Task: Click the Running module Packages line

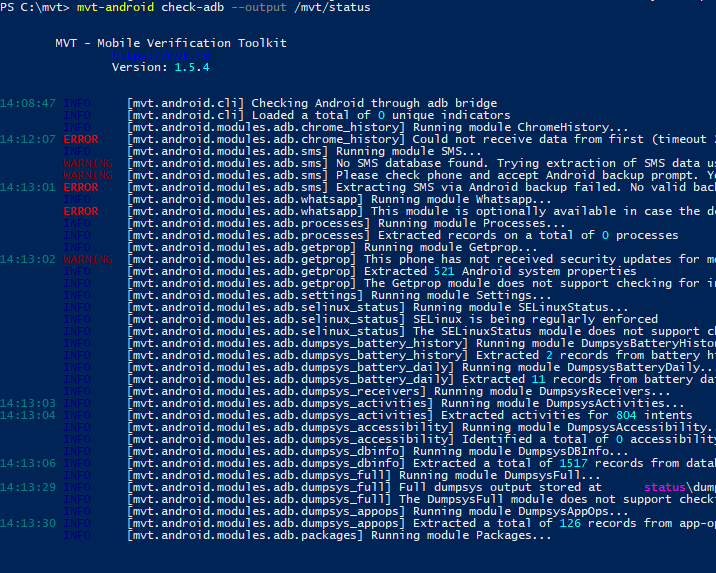Action: point(339,535)
